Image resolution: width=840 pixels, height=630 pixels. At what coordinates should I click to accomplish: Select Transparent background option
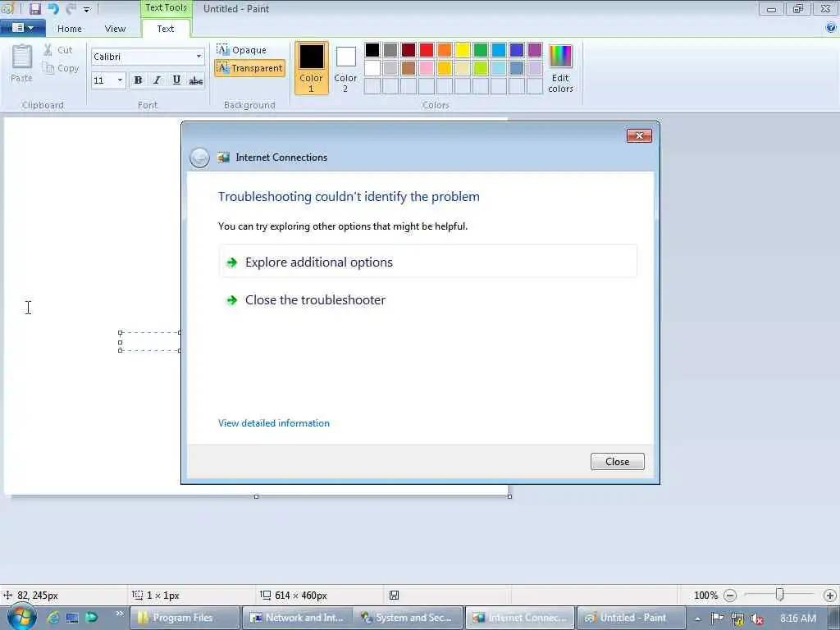pos(249,68)
